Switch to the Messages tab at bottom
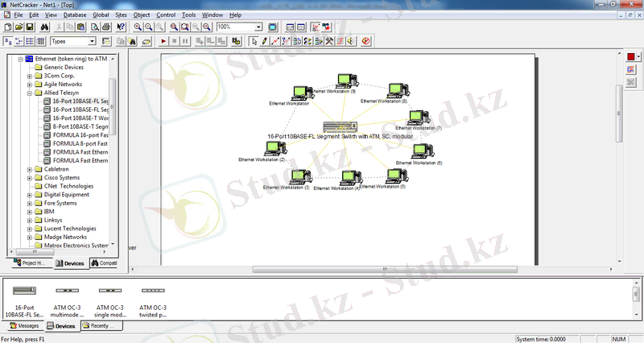644x343 pixels. (25, 326)
